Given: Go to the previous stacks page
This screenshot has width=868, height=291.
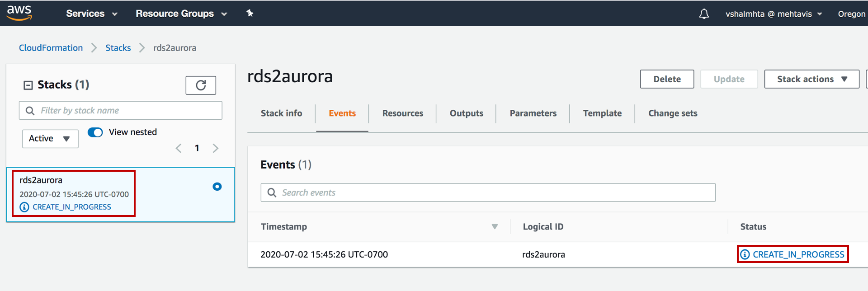Looking at the screenshot, I should pos(179,148).
